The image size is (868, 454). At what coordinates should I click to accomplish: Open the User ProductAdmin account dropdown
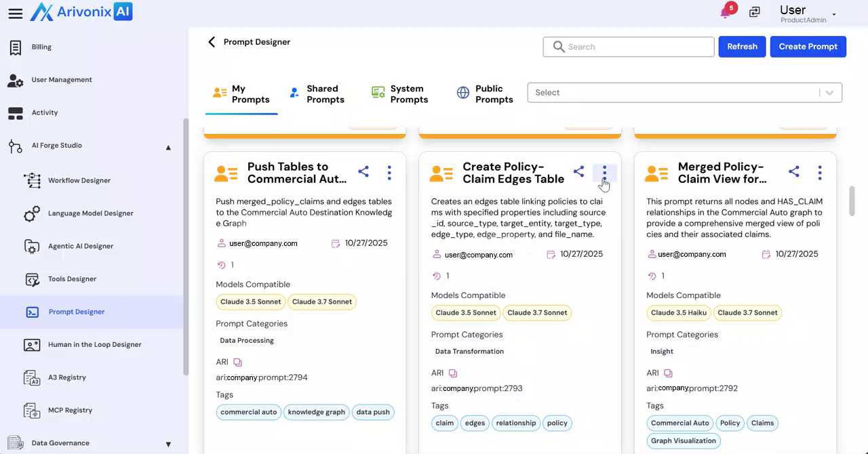(833, 14)
